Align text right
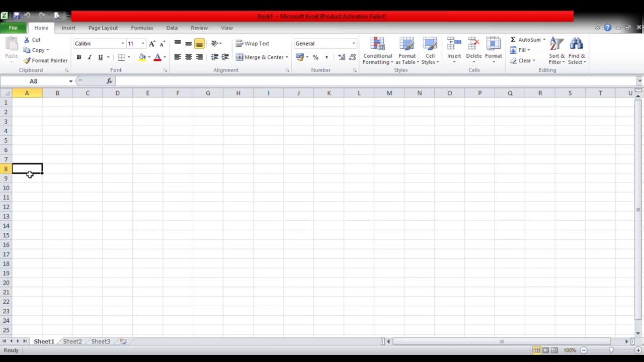 199,57
